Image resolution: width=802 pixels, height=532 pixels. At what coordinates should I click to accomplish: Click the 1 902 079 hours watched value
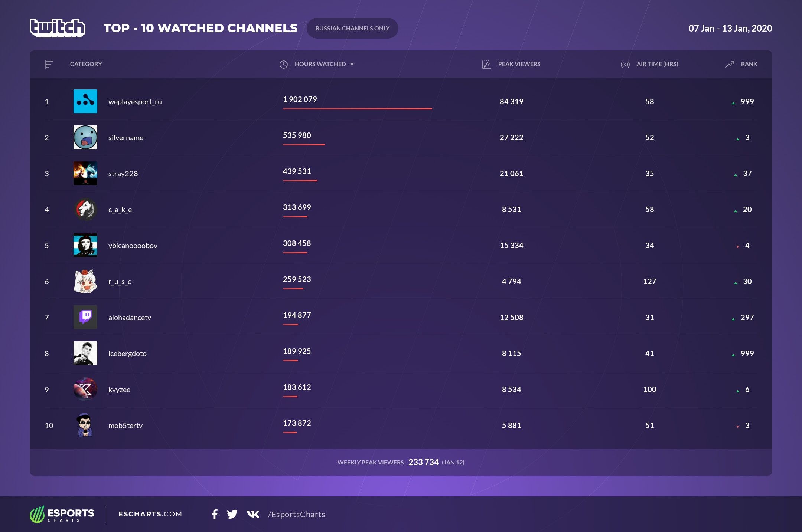point(300,99)
